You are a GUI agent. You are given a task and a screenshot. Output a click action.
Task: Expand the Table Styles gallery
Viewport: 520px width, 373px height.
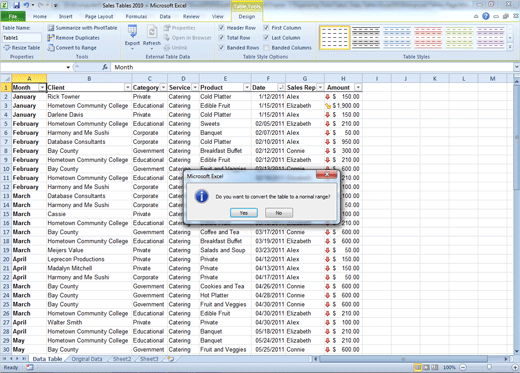tap(510, 48)
